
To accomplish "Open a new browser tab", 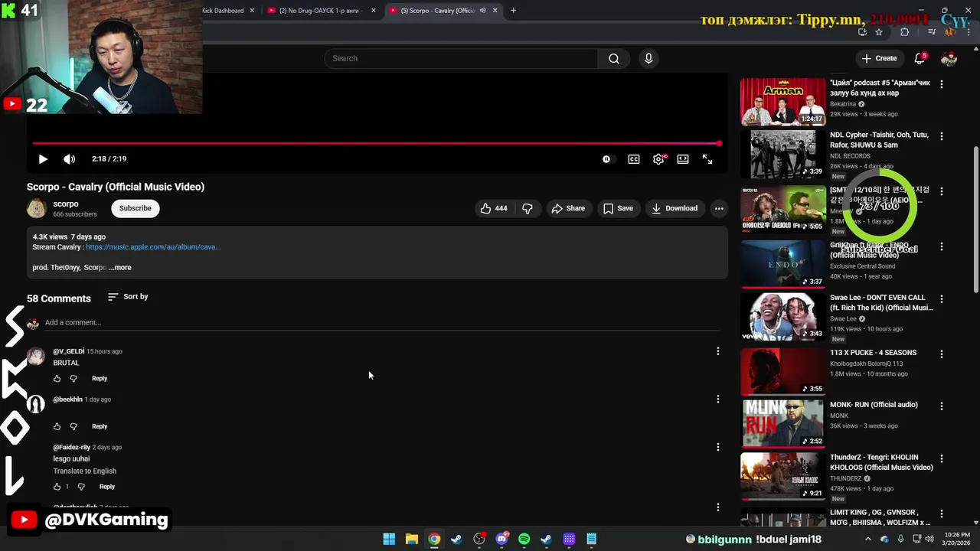I will (x=513, y=11).
